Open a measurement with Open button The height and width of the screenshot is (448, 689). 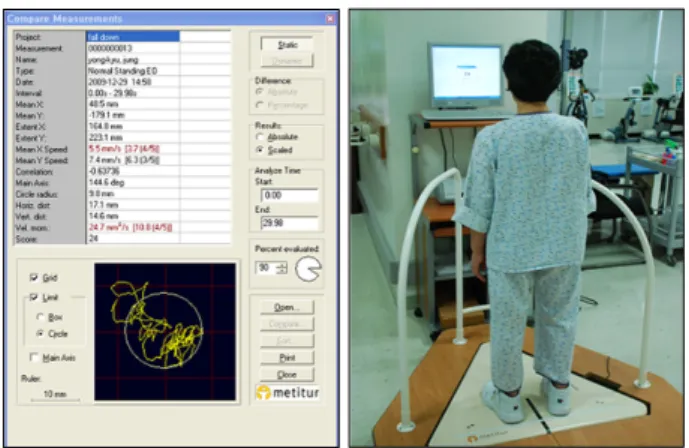point(287,307)
